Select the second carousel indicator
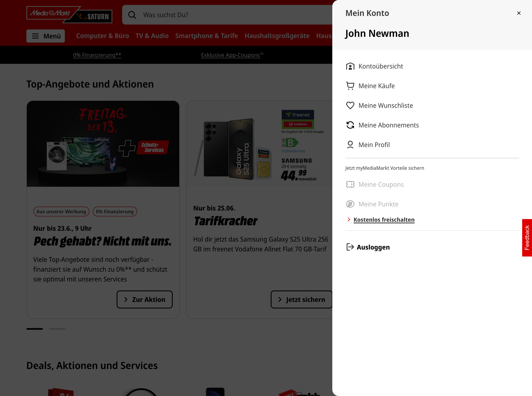532x396 pixels. (57, 329)
